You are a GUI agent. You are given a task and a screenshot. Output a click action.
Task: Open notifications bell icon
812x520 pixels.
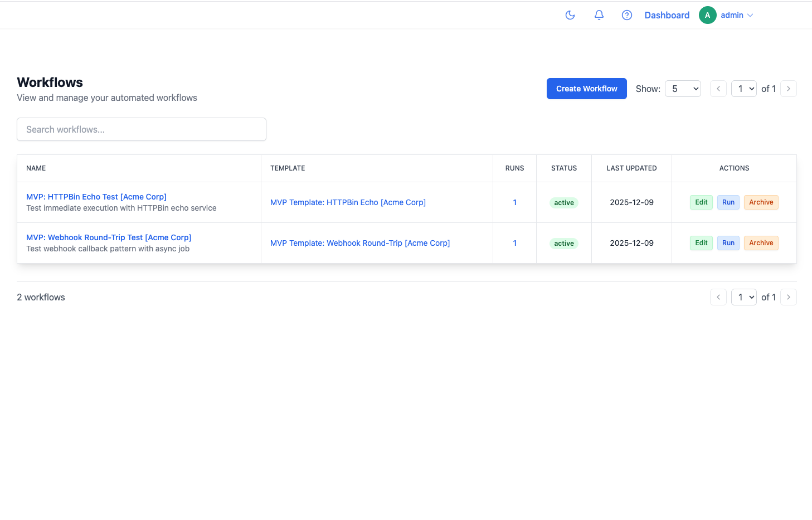coord(599,15)
